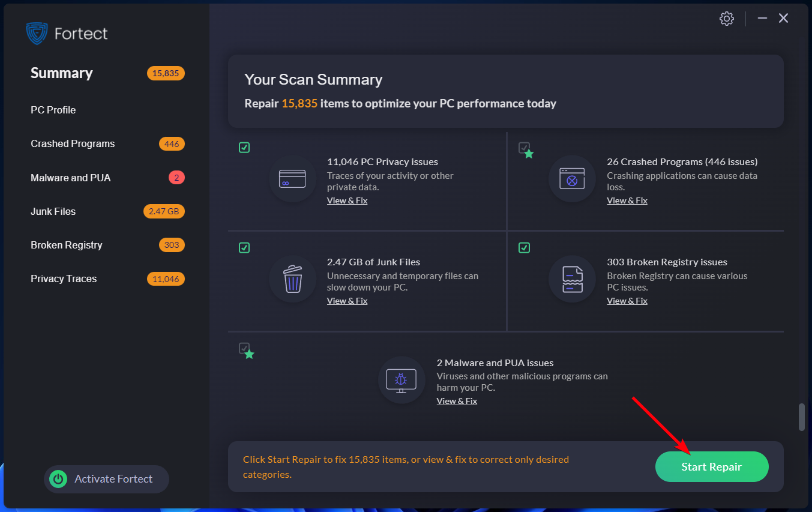
Task: Click the '303 Broken Registry issues' heading
Action: point(667,262)
